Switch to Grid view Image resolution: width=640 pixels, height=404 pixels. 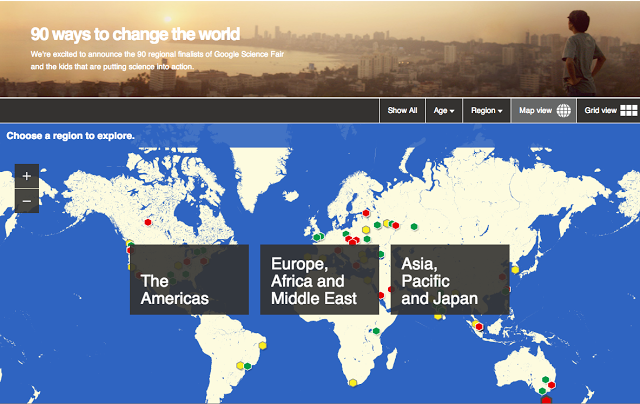click(x=609, y=110)
